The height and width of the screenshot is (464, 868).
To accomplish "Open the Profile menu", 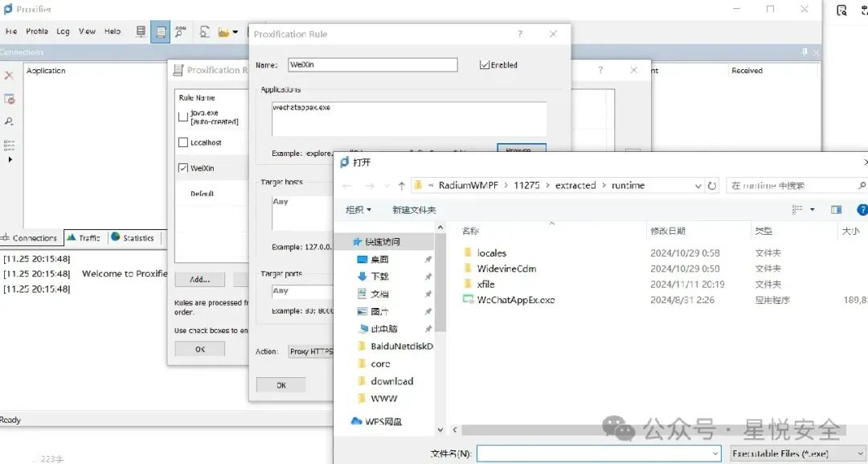I will point(37,31).
